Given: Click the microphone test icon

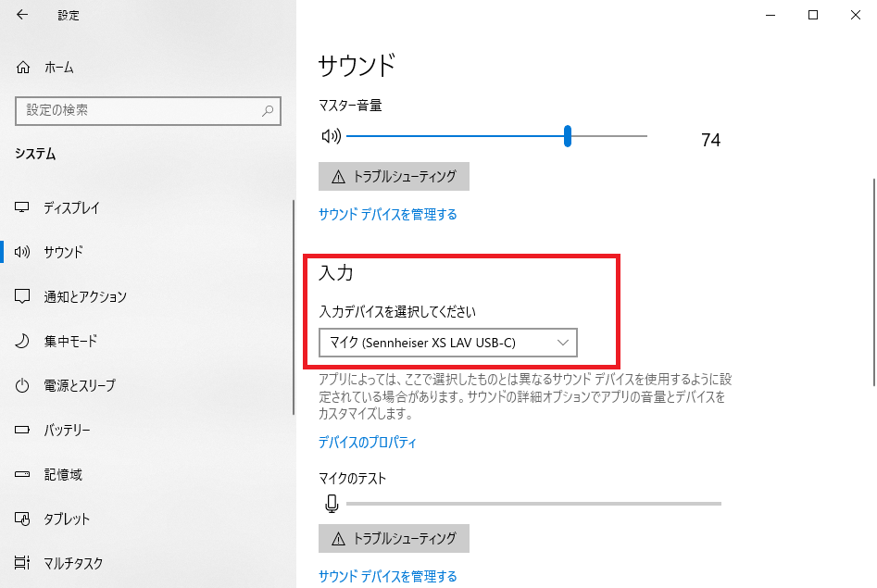Looking at the screenshot, I should 332,504.
